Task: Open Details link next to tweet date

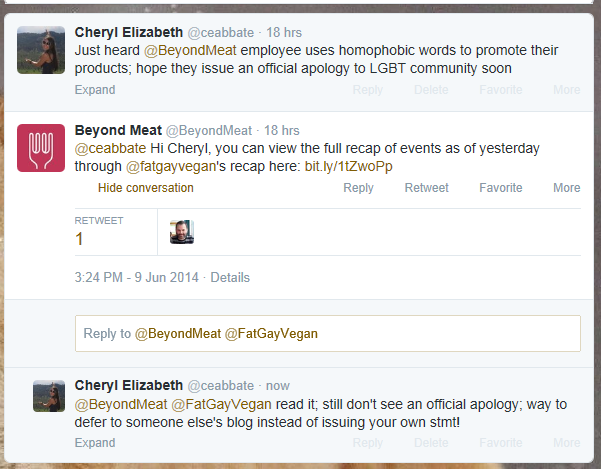Action: [x=230, y=277]
